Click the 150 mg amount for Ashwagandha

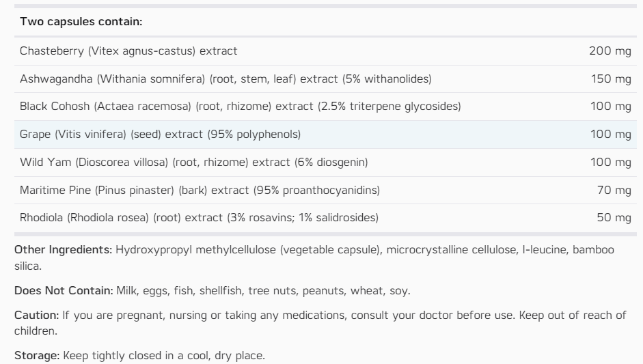click(611, 79)
